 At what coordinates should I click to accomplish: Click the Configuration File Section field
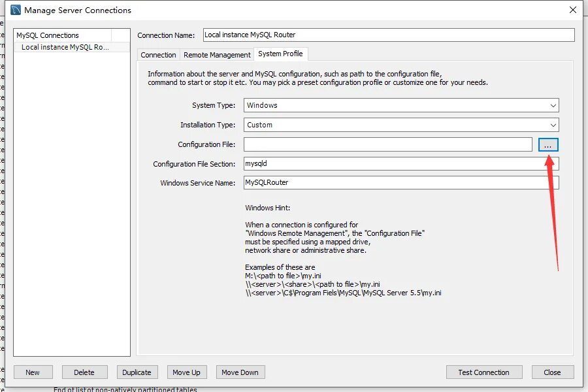coord(401,163)
